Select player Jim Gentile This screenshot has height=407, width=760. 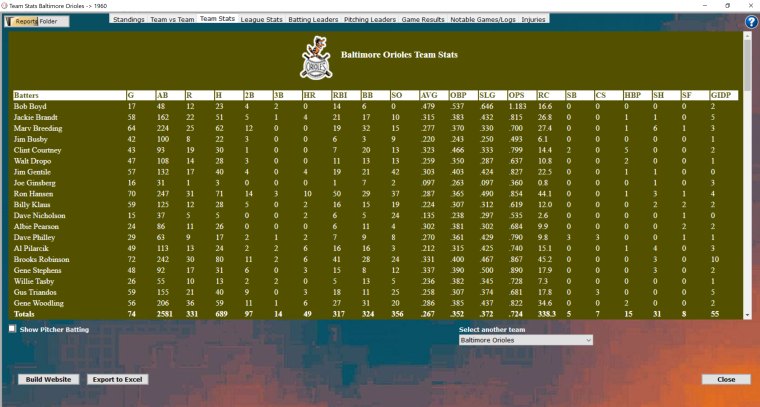[32, 172]
